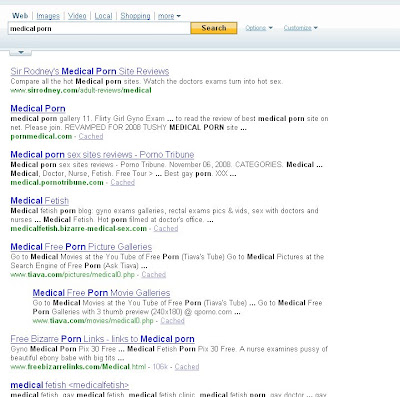Open the Customize dropdown
The image size is (400, 397).
300,28
